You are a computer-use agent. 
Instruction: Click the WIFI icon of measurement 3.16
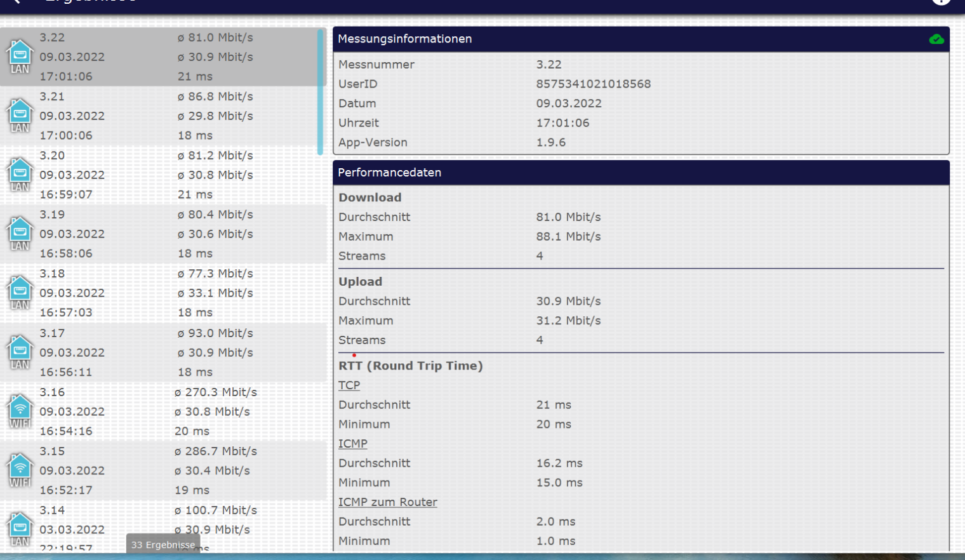click(20, 411)
